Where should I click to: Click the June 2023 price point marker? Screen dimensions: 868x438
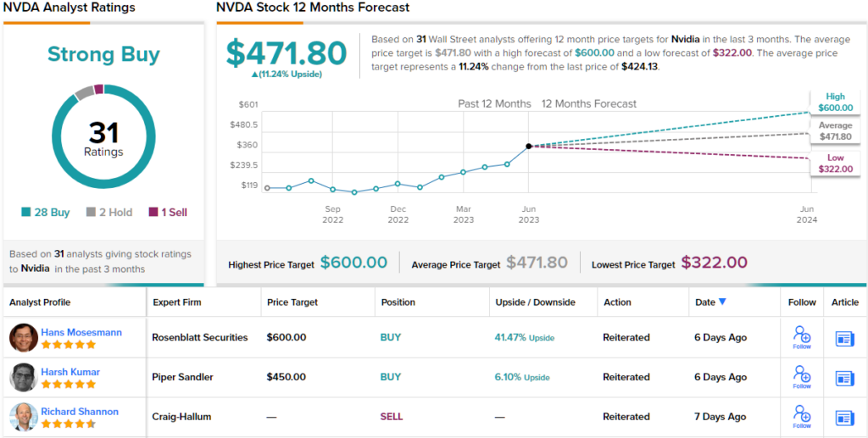pyautogui.click(x=529, y=146)
